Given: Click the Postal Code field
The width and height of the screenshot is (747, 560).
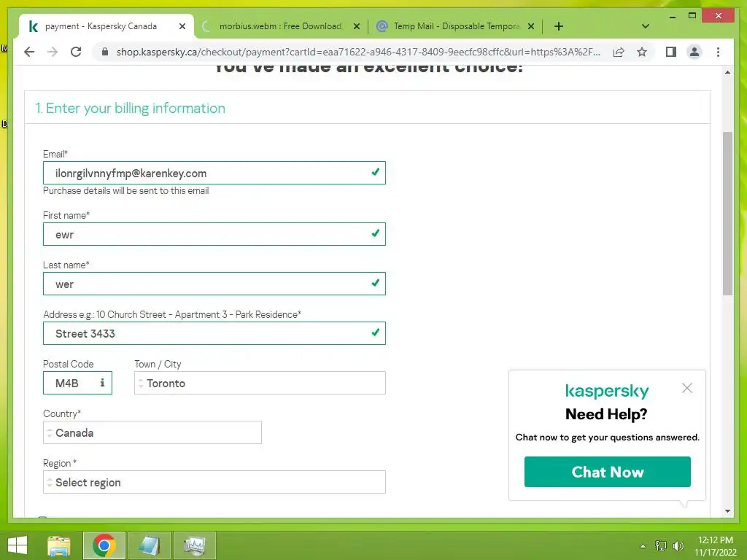Looking at the screenshot, I should click(77, 383).
